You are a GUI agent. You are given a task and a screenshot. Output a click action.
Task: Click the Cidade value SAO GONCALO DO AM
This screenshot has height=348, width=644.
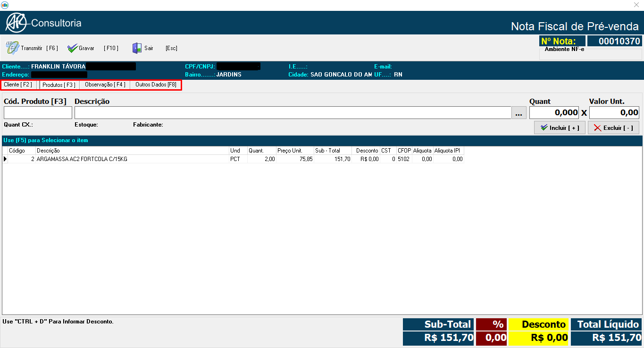[341, 75]
